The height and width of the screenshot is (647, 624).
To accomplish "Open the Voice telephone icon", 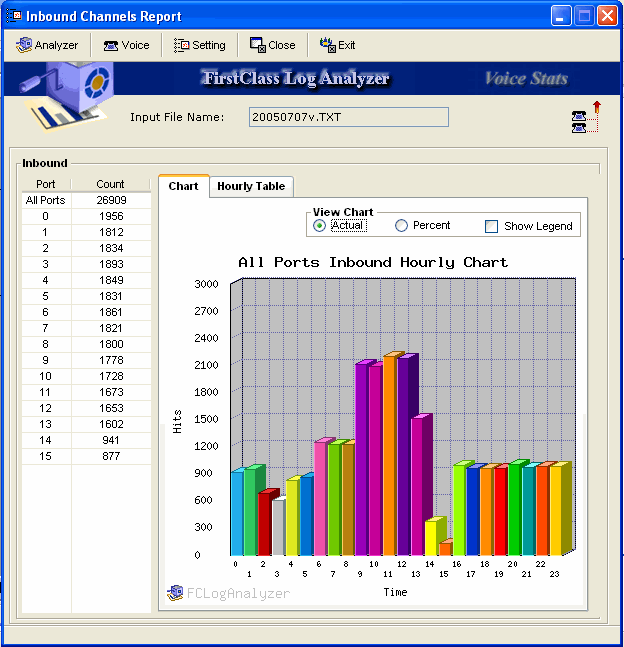I will pos(111,45).
